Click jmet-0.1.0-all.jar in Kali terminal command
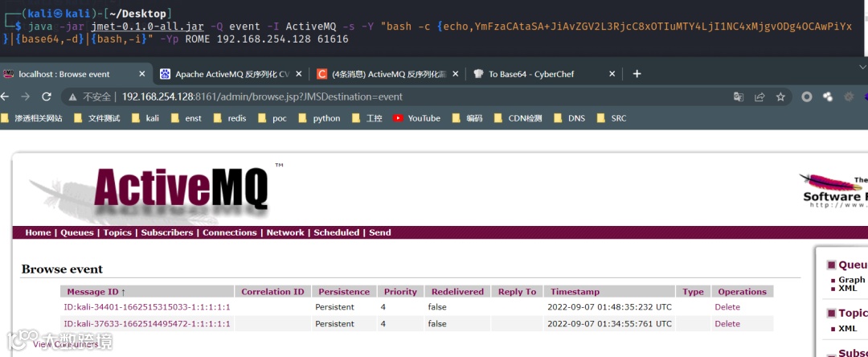 [x=148, y=26]
